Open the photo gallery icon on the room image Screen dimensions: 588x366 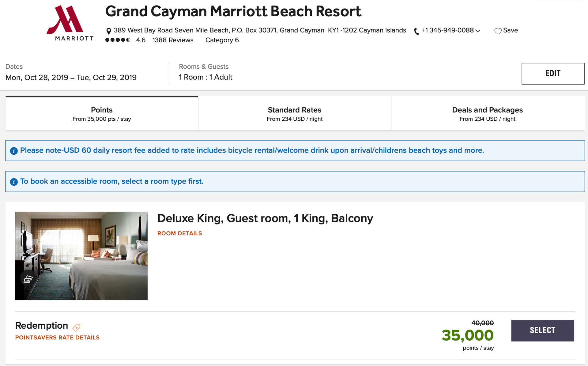pos(28,279)
